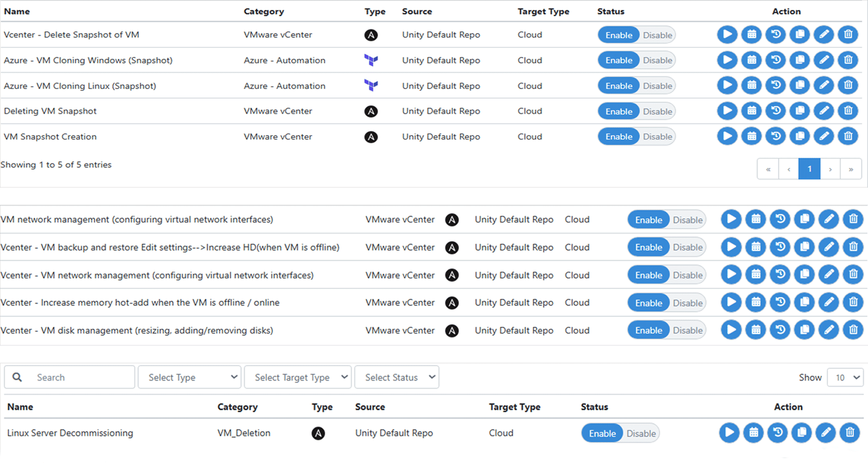868x463 pixels.
Task: Focus the Search input field
Action: click(x=81, y=377)
